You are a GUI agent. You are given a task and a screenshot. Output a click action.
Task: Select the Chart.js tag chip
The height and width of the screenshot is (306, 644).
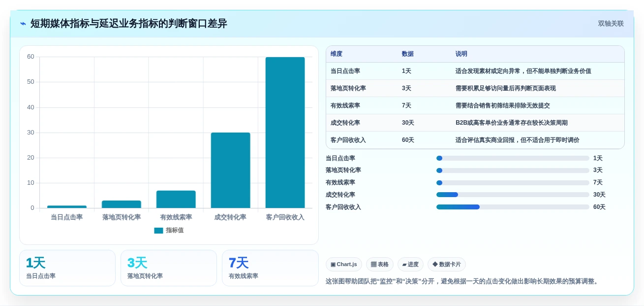[x=344, y=265]
